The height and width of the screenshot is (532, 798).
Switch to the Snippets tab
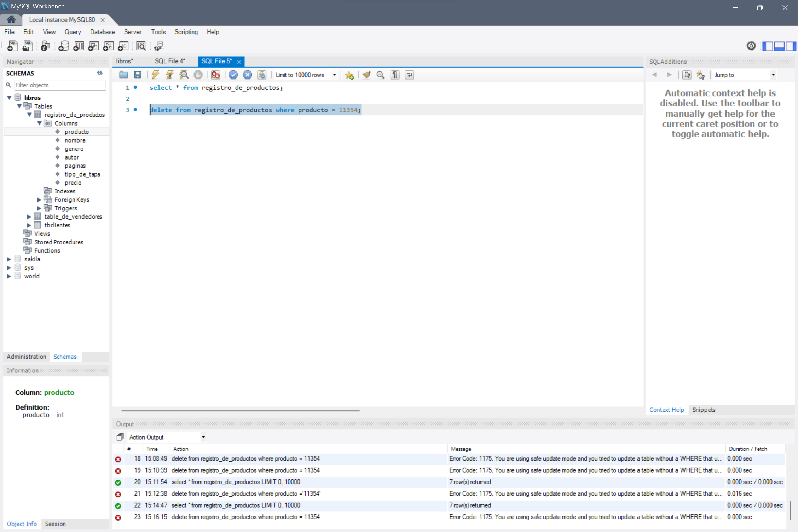click(x=704, y=410)
